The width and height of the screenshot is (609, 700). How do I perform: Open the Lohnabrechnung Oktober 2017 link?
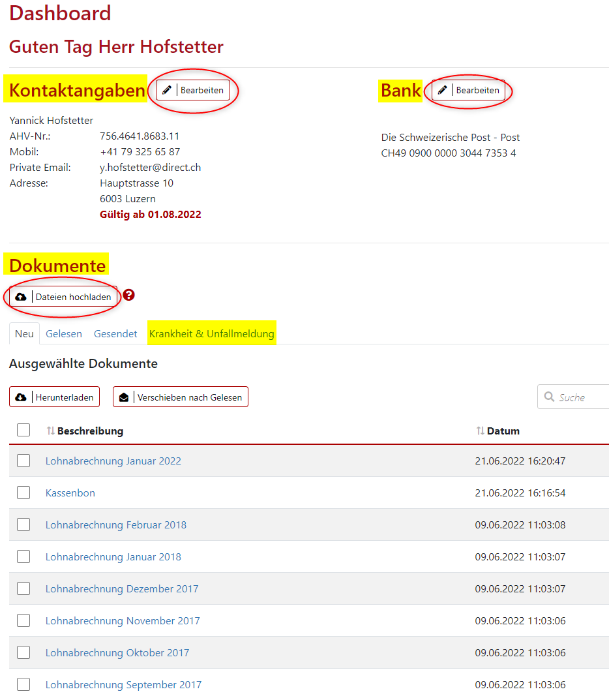(117, 653)
